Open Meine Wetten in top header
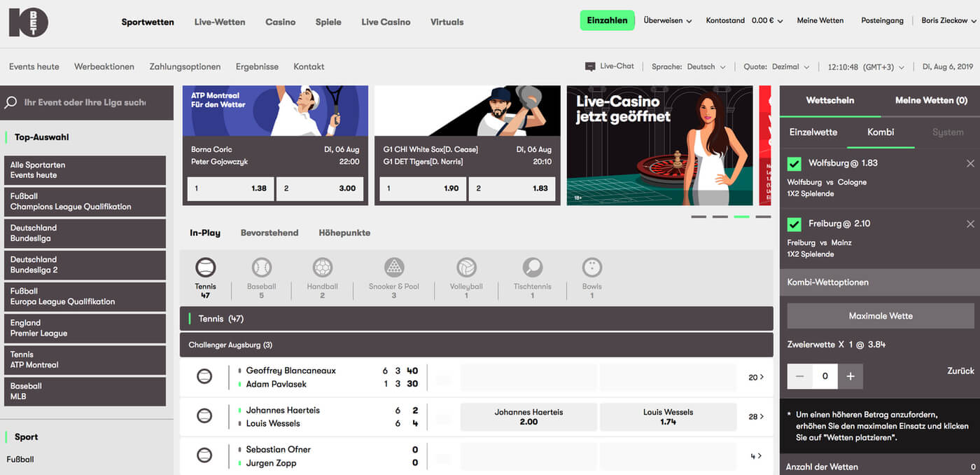The width and height of the screenshot is (980, 475). [x=820, y=21]
